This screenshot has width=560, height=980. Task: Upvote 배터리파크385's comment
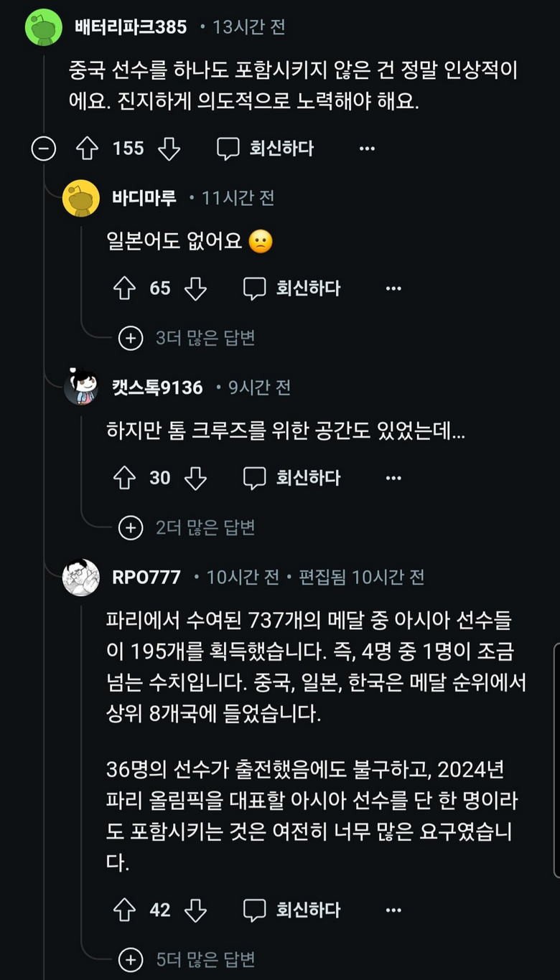click(87, 149)
